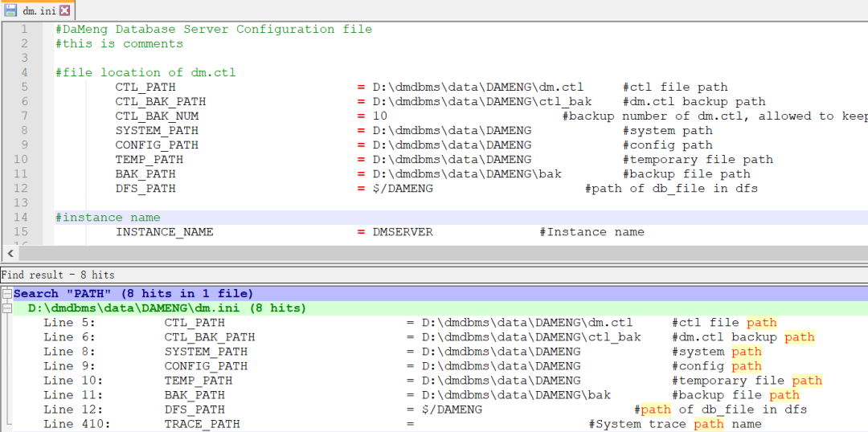Viewport: 868px width, 432px height.
Task: Open Line 8 SYSTEM_PATH search result
Action: pos(206,352)
